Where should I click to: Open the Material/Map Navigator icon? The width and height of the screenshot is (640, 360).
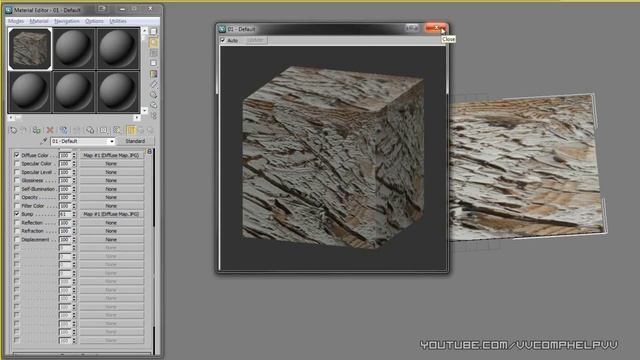click(x=153, y=116)
